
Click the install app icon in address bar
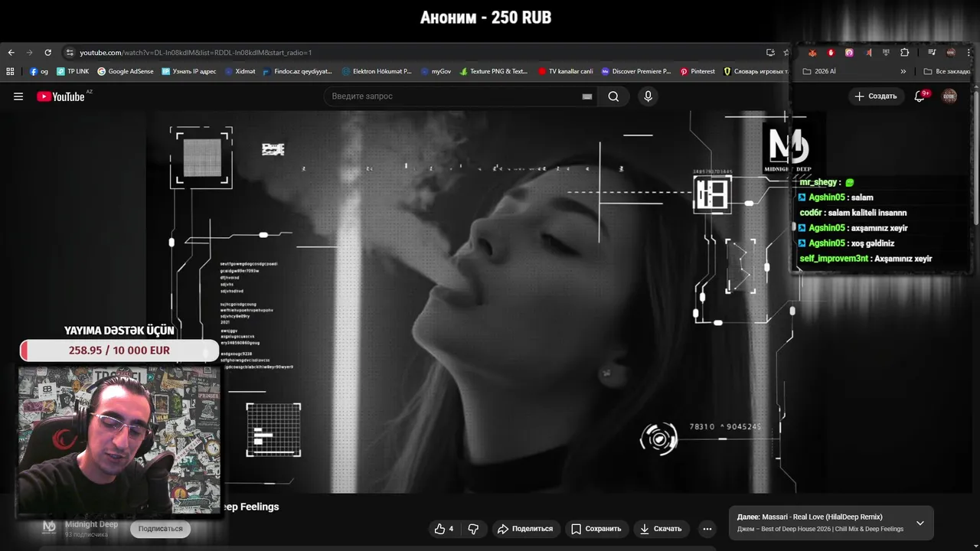click(x=770, y=53)
